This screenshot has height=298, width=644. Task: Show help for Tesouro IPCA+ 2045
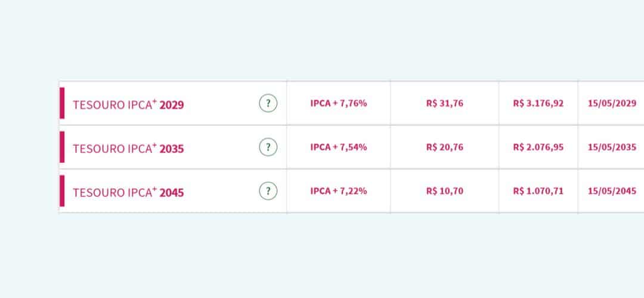(x=268, y=191)
